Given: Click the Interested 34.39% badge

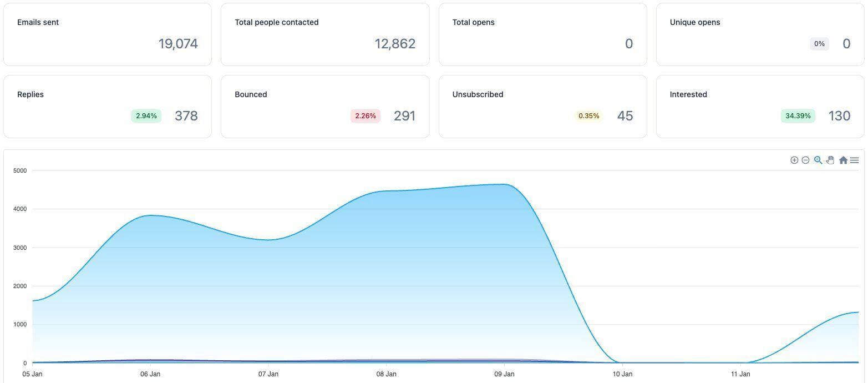Looking at the screenshot, I should (x=798, y=116).
